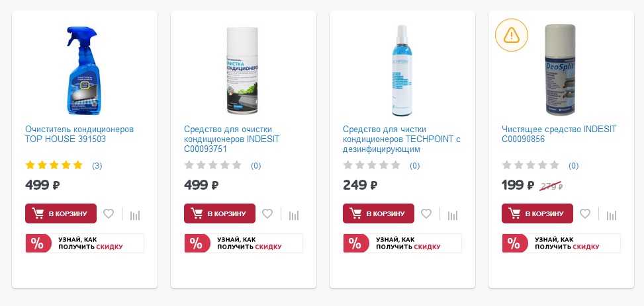Heart the INDESIT C00090856 cleaning product
Viewport: 644px width, 306px height.
click(x=585, y=213)
